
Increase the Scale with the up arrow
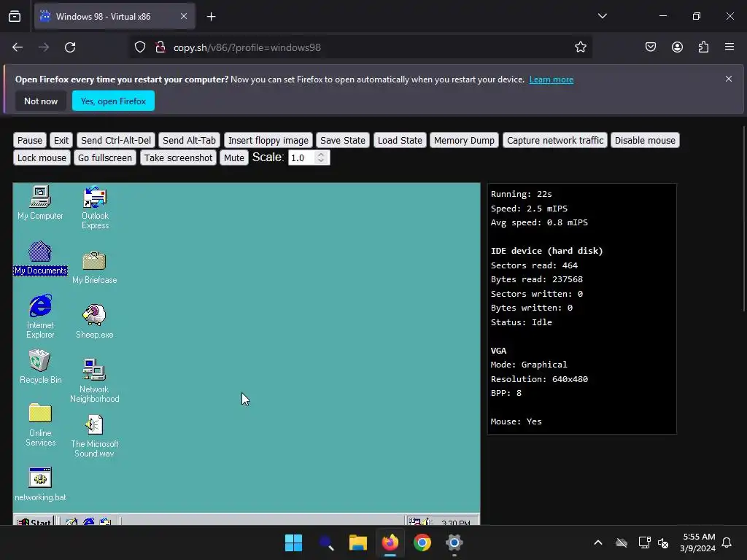point(321,155)
